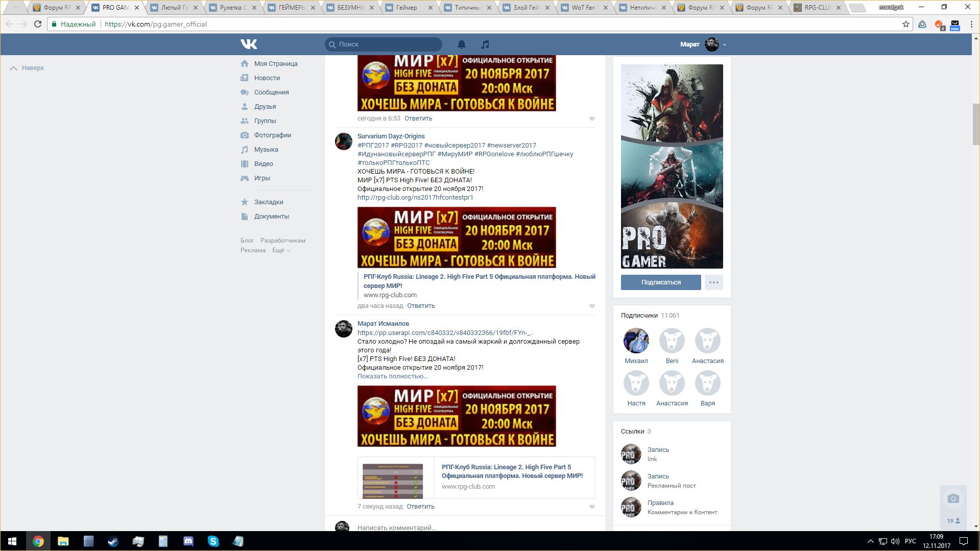Open Skype from the Windows taskbar

[213, 541]
